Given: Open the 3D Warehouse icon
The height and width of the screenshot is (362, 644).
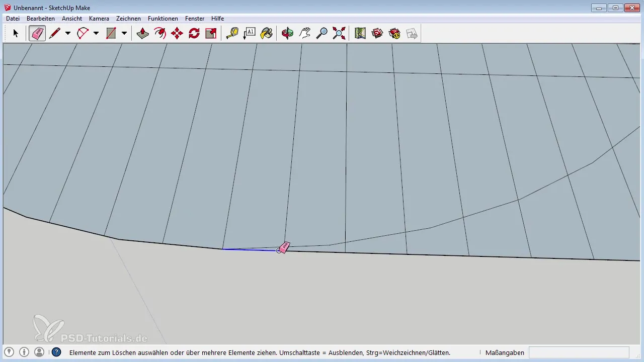Looking at the screenshot, I should (377, 33).
